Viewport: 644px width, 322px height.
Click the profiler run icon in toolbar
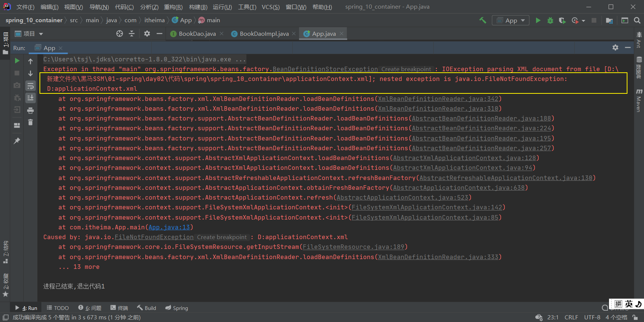(x=575, y=20)
